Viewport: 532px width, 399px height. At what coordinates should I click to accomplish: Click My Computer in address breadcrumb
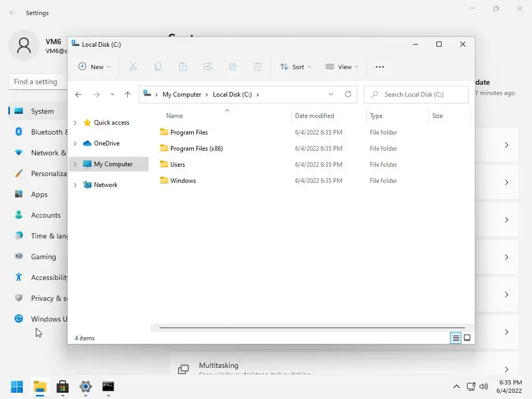pyautogui.click(x=182, y=95)
